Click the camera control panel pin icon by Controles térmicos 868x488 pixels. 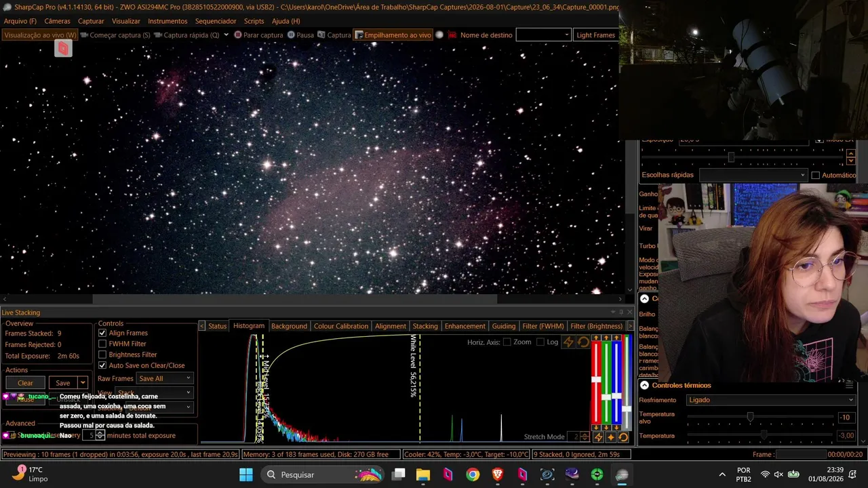[x=850, y=385]
